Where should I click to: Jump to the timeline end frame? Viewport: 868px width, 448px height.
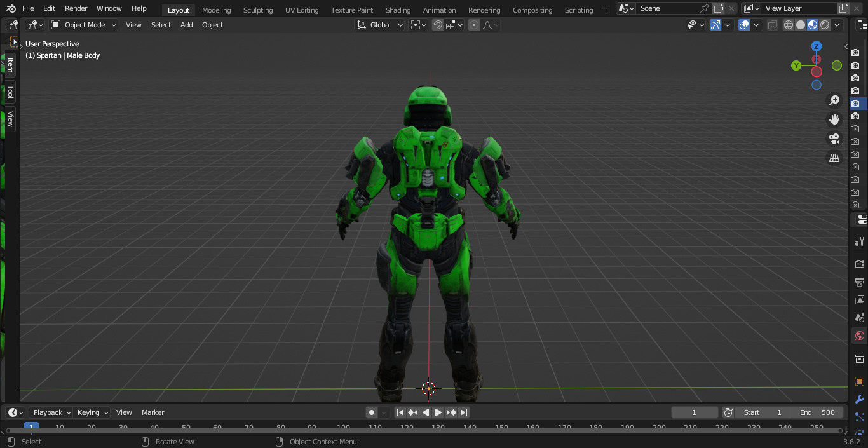pyautogui.click(x=464, y=412)
